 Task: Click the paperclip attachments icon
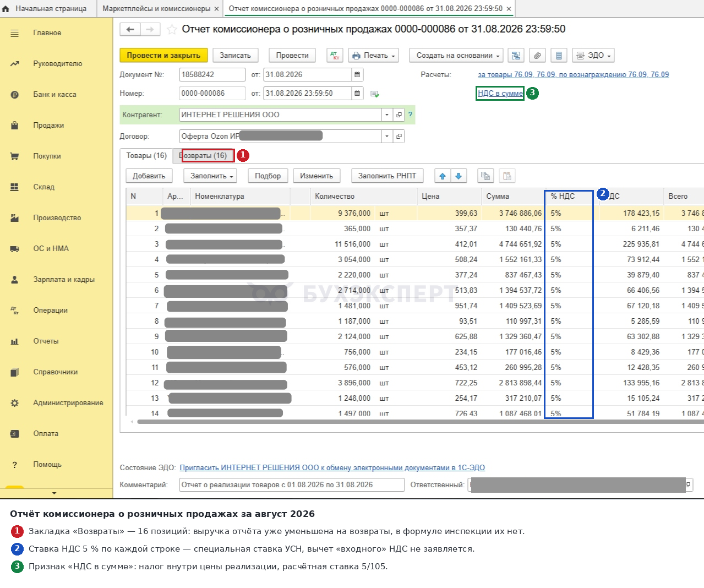(x=538, y=55)
